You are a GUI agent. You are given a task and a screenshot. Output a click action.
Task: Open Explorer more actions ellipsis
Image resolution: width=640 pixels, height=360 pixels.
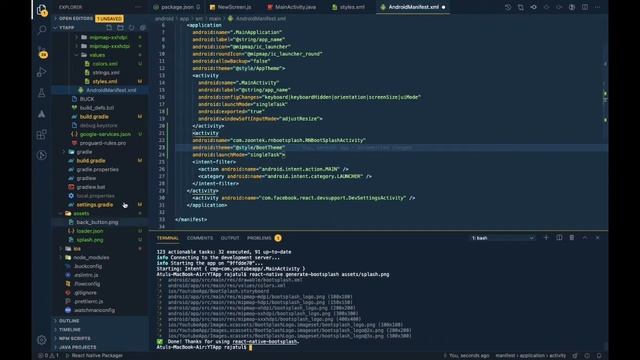click(138, 7)
